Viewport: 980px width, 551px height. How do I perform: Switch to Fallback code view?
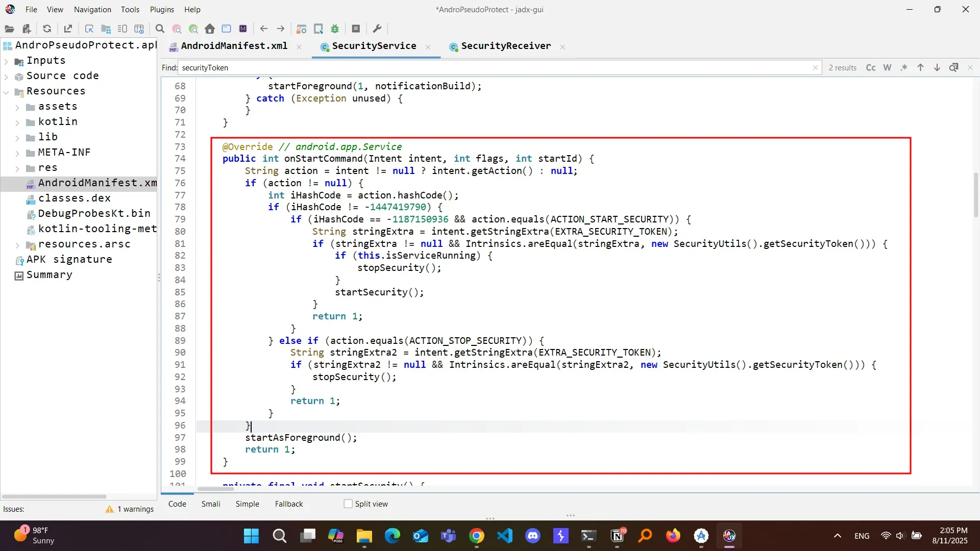(289, 504)
